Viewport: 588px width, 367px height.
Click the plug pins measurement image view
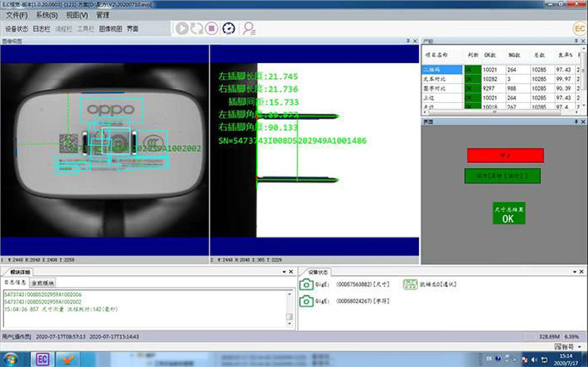coord(315,150)
